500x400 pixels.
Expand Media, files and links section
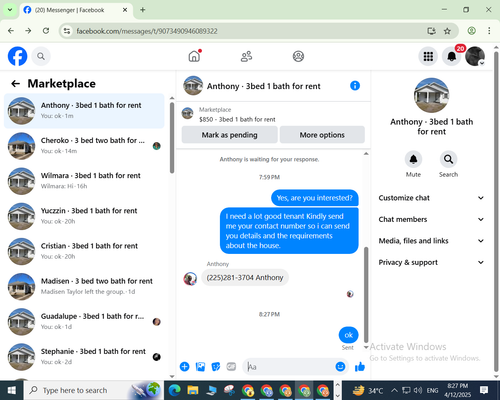431,241
